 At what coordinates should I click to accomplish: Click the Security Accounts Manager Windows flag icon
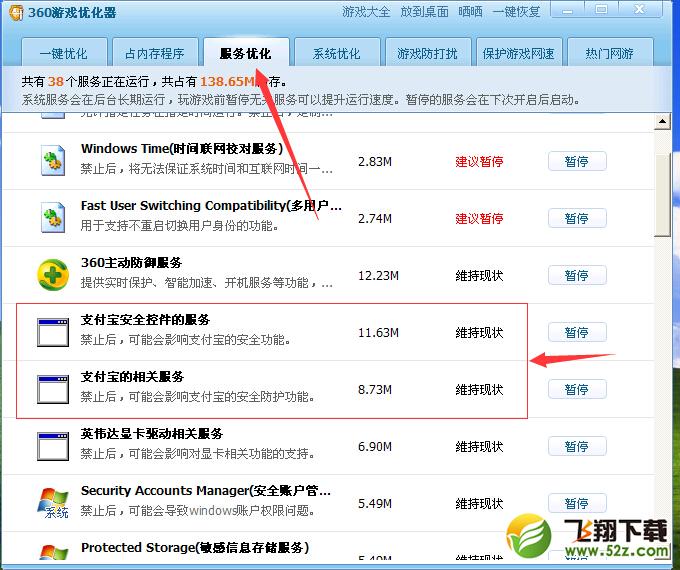pyautogui.click(x=53, y=503)
